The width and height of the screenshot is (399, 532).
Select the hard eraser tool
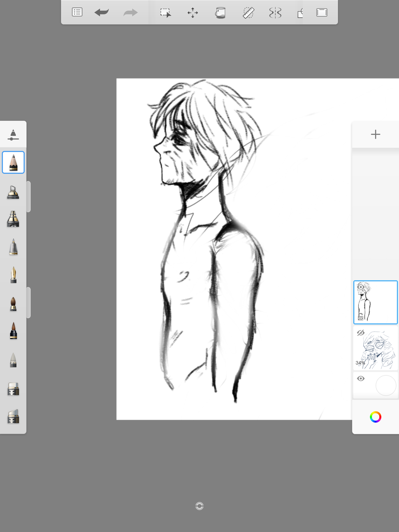(x=13, y=389)
